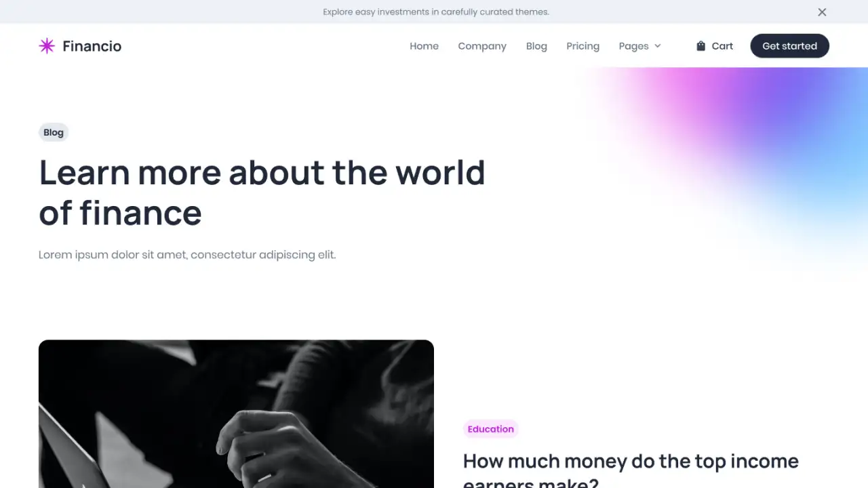Navigate to Blog in the navbar
This screenshot has height=488, width=868.
pyautogui.click(x=536, y=46)
